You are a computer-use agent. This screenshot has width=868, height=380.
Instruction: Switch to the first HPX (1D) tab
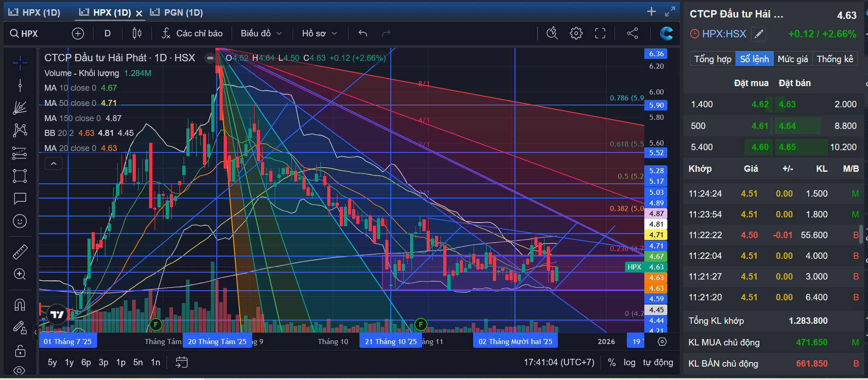(35, 12)
